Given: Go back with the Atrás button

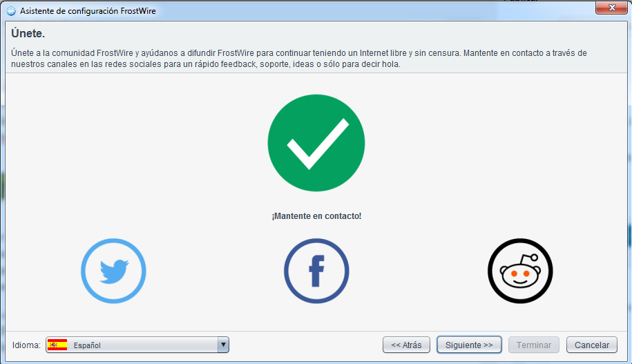Looking at the screenshot, I should pos(406,345).
